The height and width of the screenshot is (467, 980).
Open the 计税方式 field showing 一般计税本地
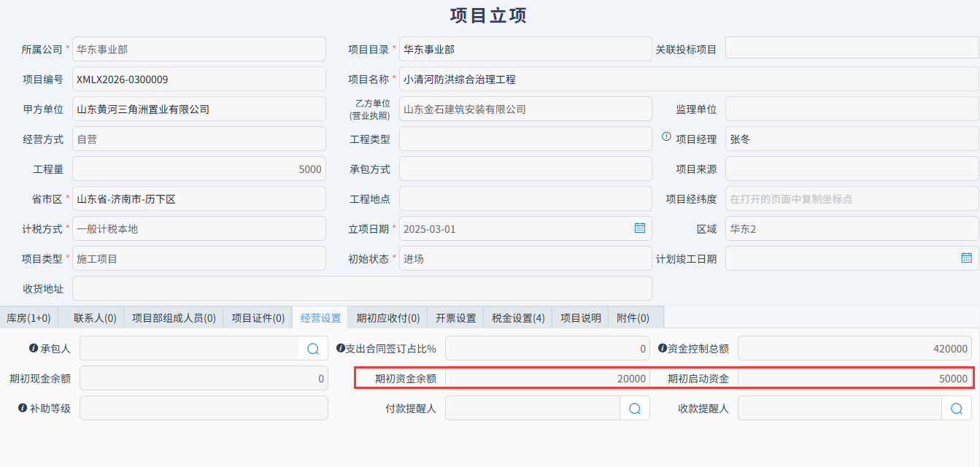point(199,228)
